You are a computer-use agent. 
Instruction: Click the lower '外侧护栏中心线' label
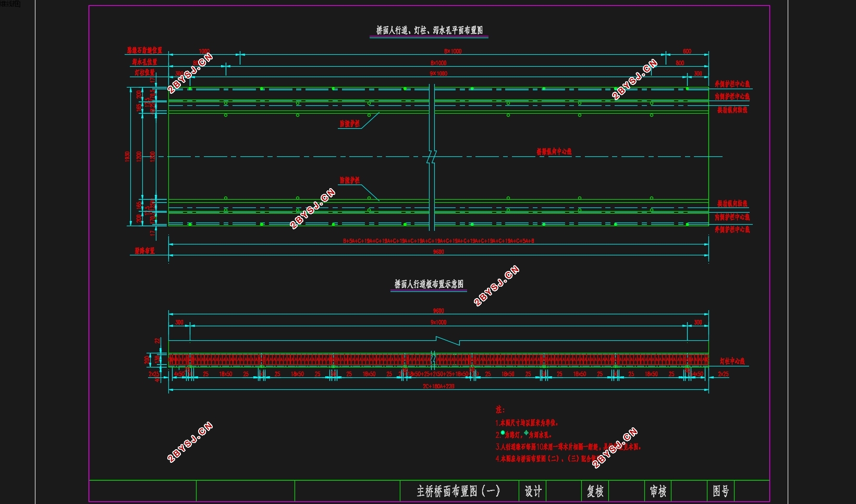point(732,229)
